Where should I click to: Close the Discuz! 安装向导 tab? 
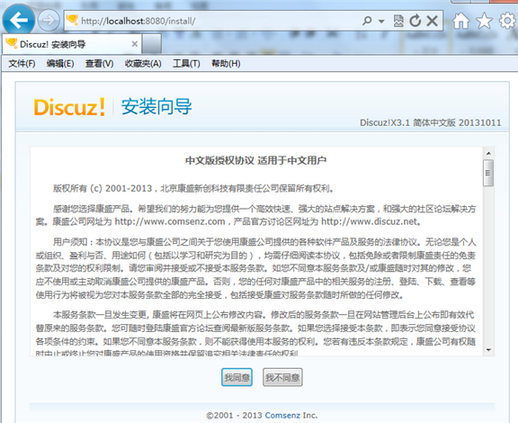135,44
